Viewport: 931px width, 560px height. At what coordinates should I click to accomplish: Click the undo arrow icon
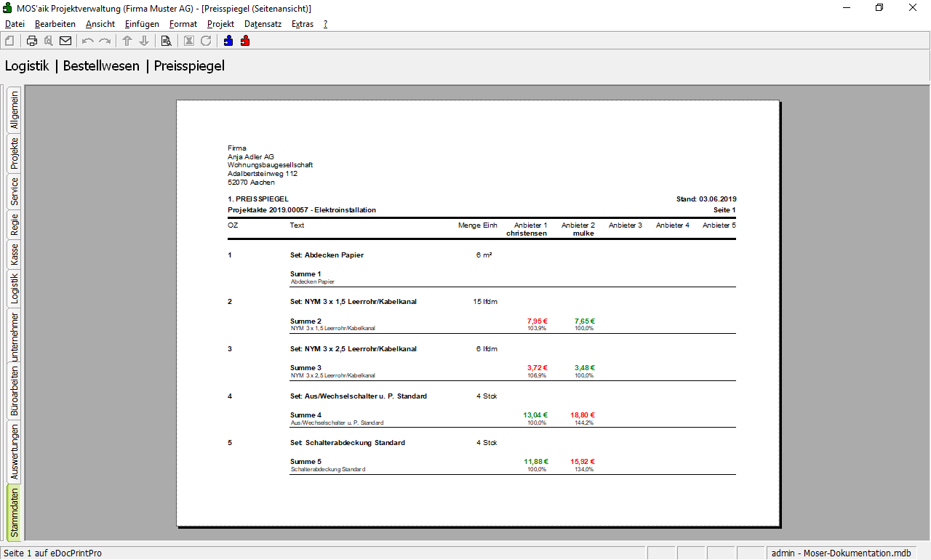pos(88,41)
